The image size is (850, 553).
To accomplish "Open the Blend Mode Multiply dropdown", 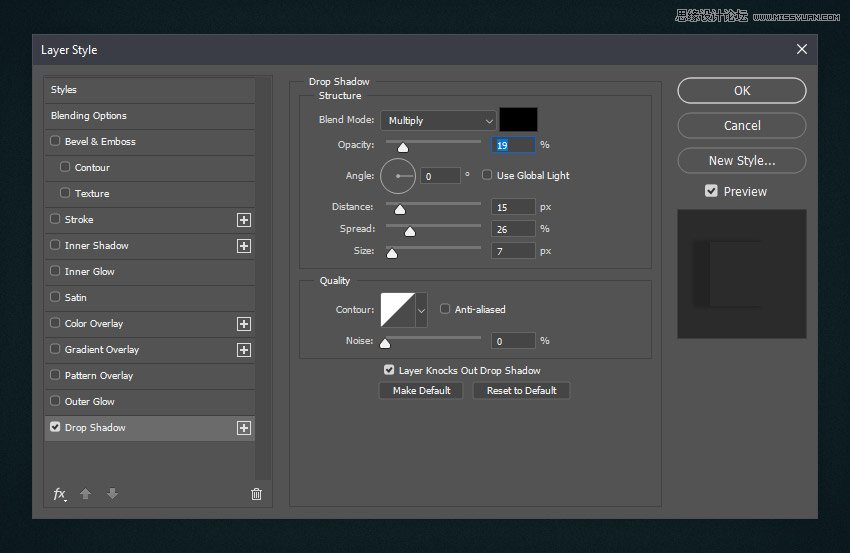I will [x=438, y=120].
